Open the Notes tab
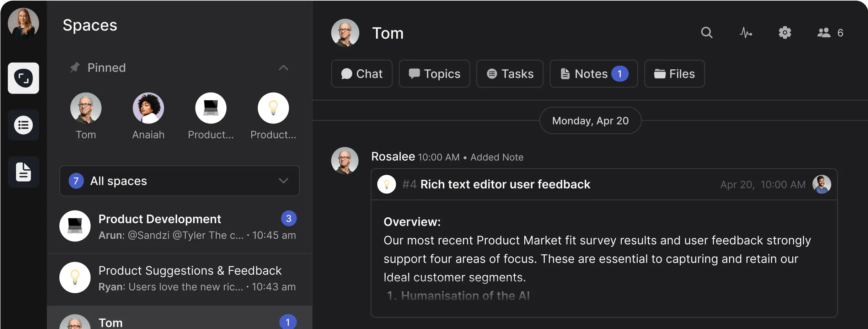The height and width of the screenshot is (329, 868). pos(594,74)
